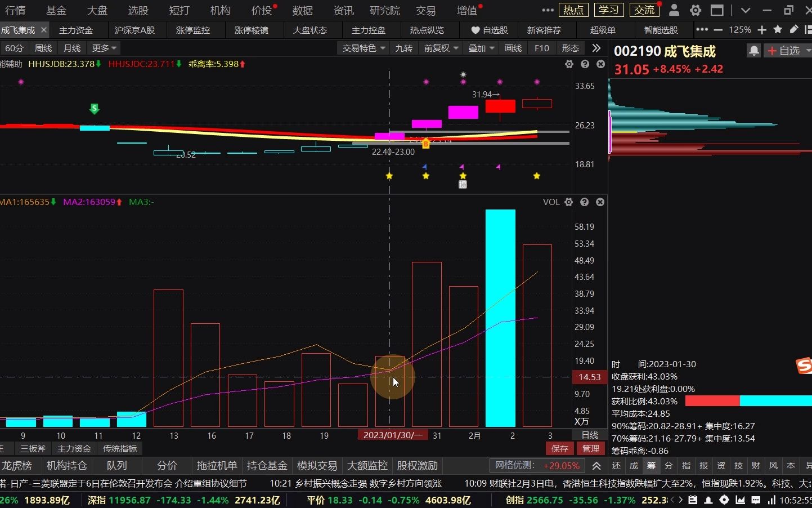Click the 热点 button
This screenshot has height=508, width=812.
(x=573, y=10)
